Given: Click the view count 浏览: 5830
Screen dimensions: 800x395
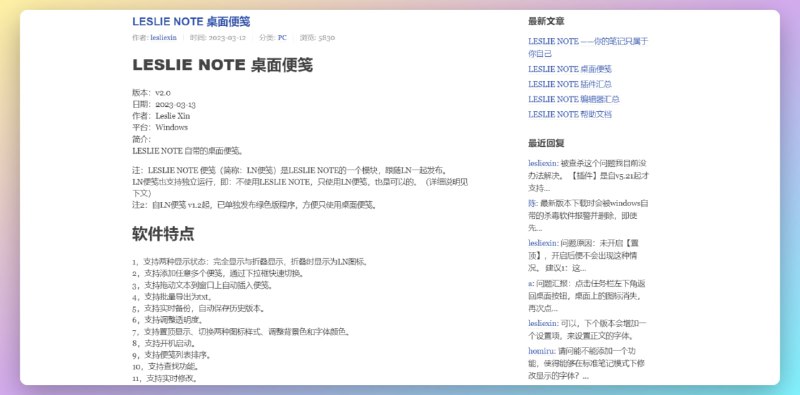Looking at the screenshot, I should pyautogui.click(x=317, y=38).
